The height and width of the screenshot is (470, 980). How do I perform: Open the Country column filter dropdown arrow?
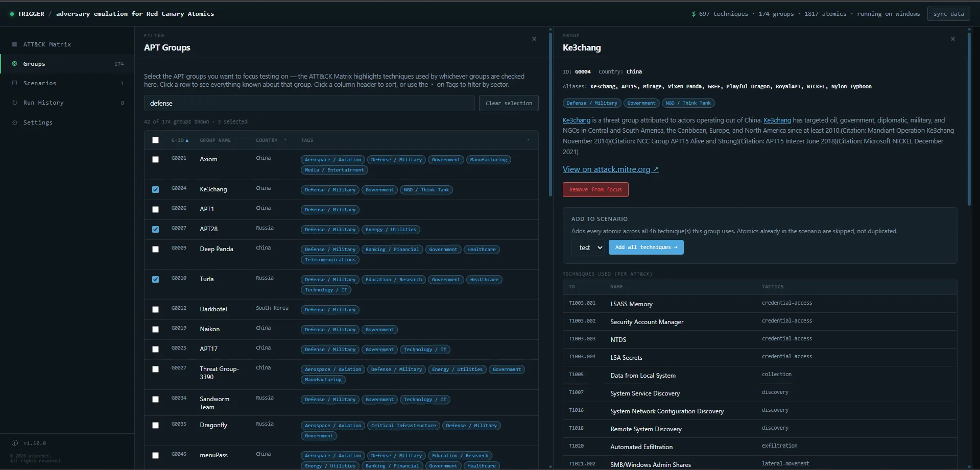(x=285, y=140)
